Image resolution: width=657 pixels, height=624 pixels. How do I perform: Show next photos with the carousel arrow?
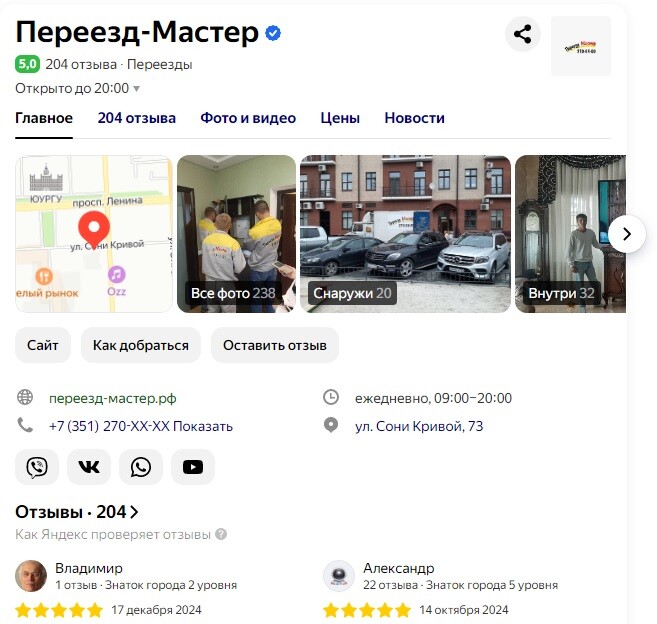[627, 234]
